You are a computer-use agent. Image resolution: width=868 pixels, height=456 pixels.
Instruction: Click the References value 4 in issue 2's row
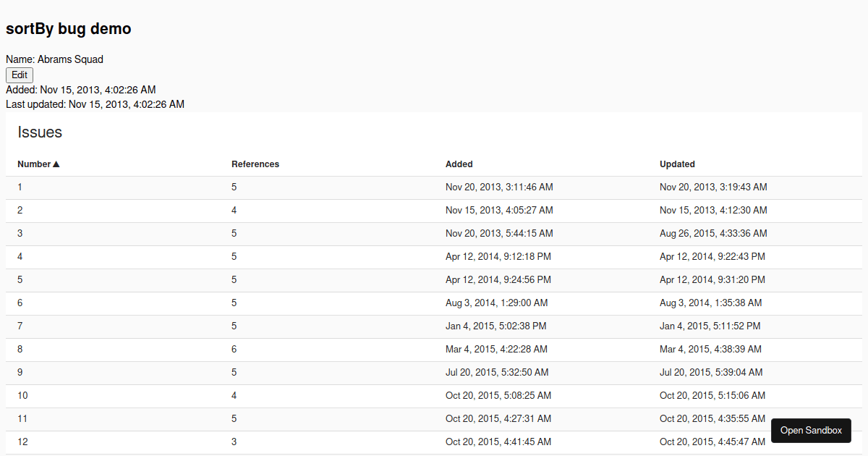tap(234, 211)
